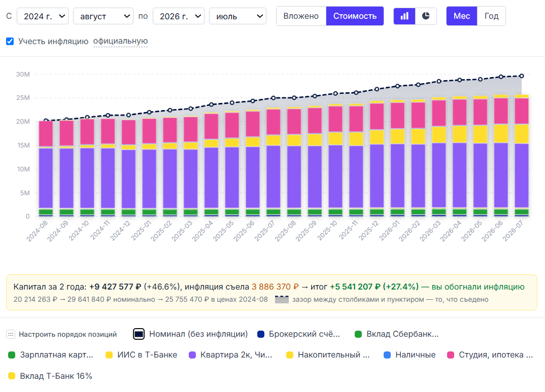Viewport: 545px width, 392px height.
Task: Open the start year 2024 г. dropdown
Action: 43,16
